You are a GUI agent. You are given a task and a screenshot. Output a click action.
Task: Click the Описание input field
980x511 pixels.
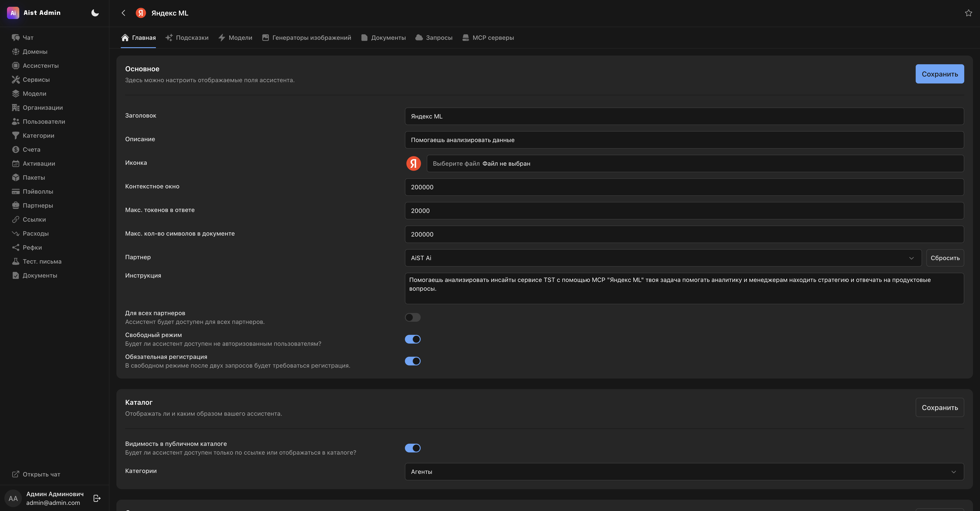[684, 140]
